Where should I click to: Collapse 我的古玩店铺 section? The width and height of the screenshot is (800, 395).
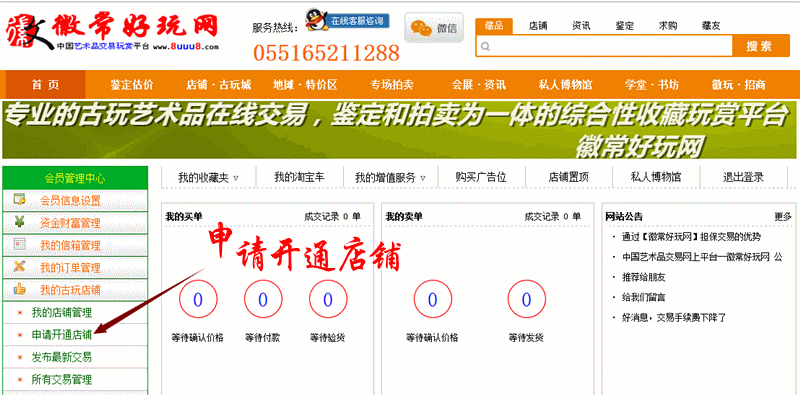75,290
